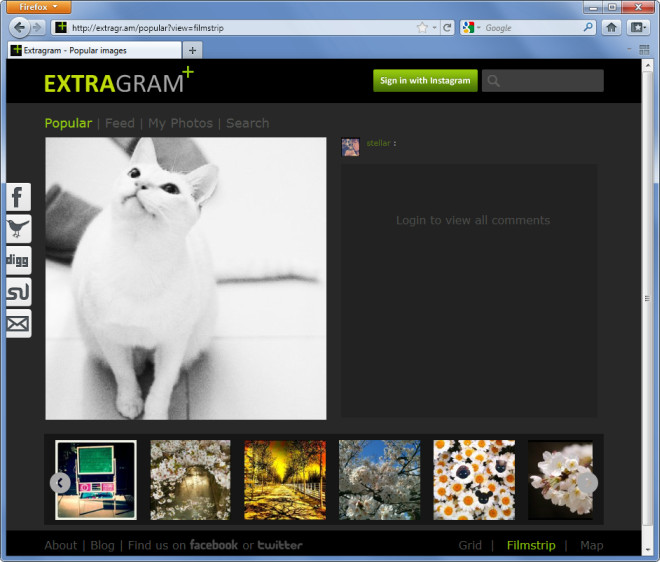Bookmark this page with the star icon
The height and width of the screenshot is (562, 660).
tap(422, 28)
